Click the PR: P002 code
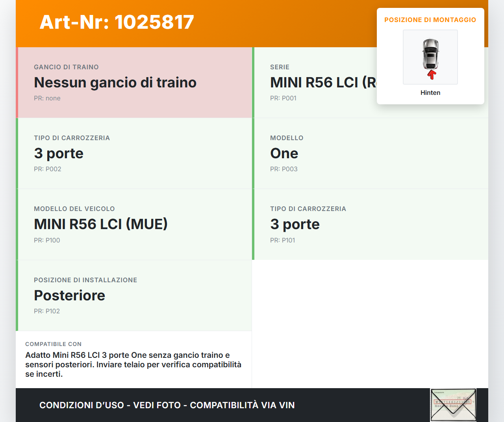504x422 pixels. coord(48,169)
